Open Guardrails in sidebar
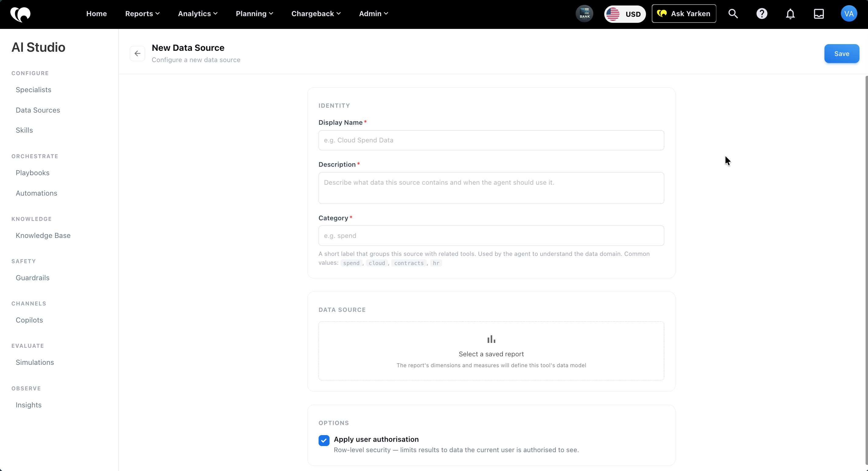The width and height of the screenshot is (868, 471). pos(32,278)
